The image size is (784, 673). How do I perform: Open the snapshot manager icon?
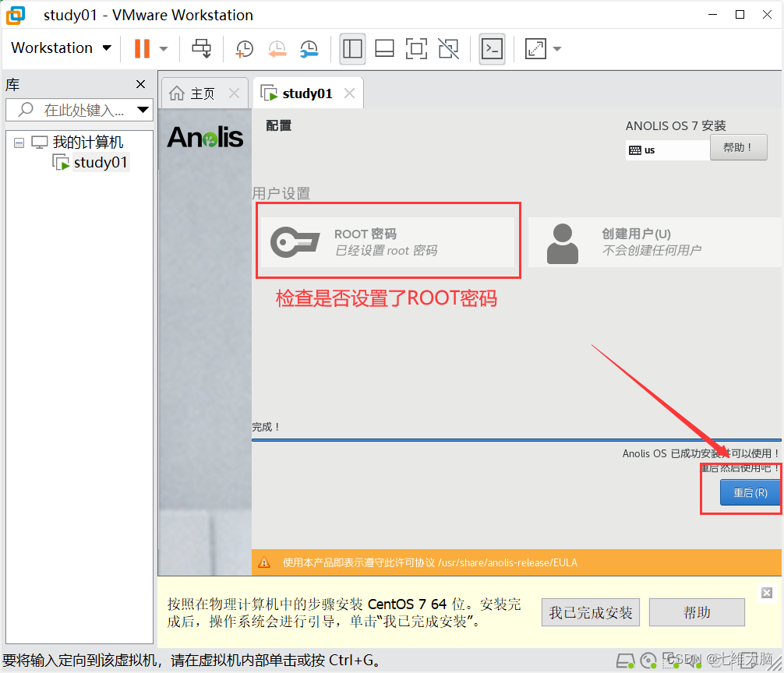tap(309, 49)
